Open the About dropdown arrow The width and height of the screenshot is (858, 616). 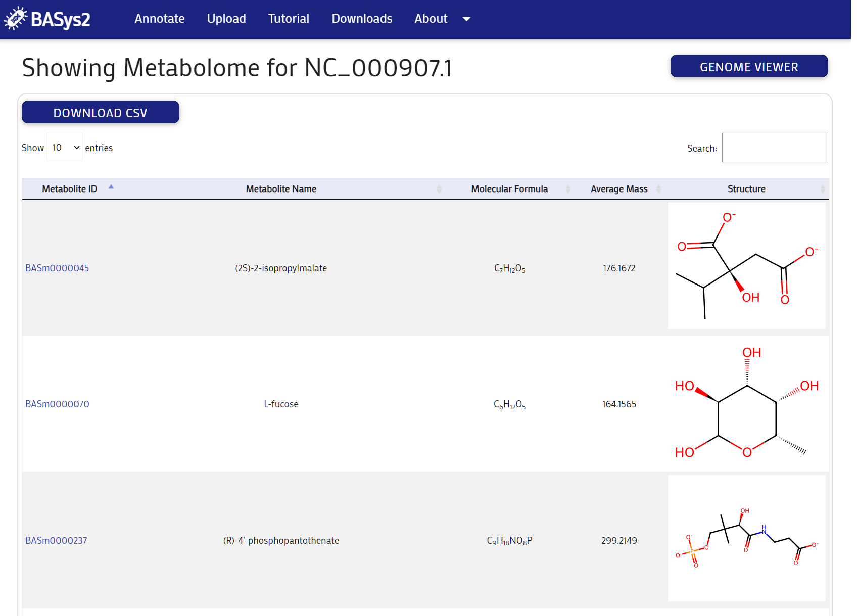(x=466, y=19)
